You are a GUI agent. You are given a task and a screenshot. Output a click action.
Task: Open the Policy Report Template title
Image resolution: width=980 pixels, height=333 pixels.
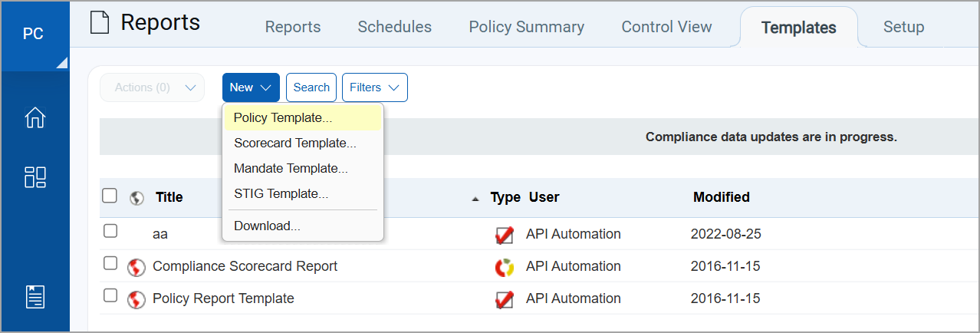[223, 298]
